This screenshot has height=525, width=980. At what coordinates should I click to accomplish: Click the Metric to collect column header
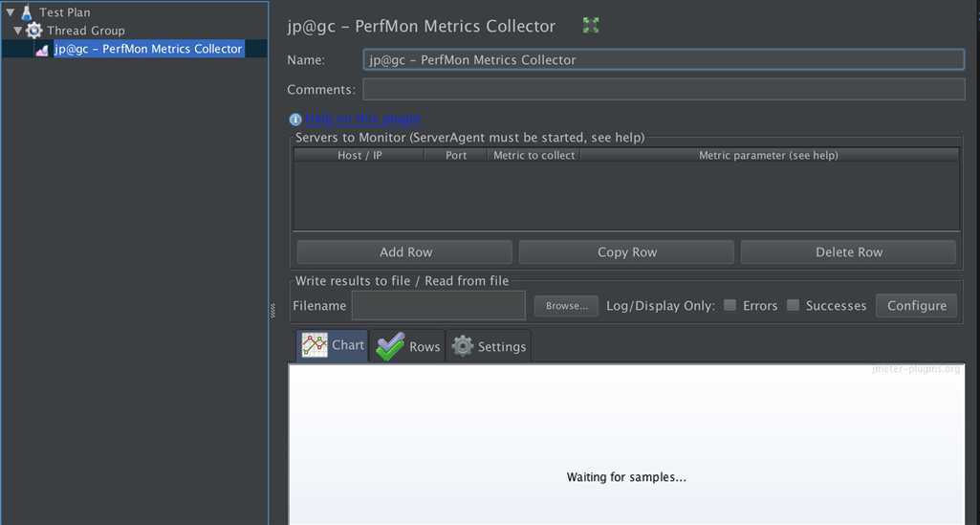[x=534, y=155]
